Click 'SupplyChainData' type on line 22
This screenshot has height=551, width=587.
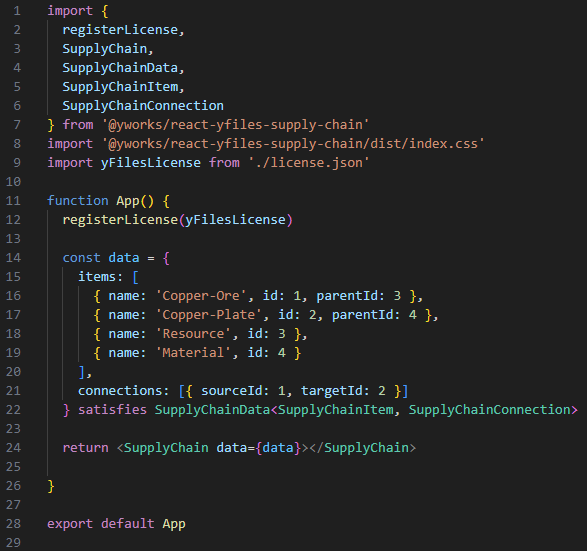click(x=212, y=410)
